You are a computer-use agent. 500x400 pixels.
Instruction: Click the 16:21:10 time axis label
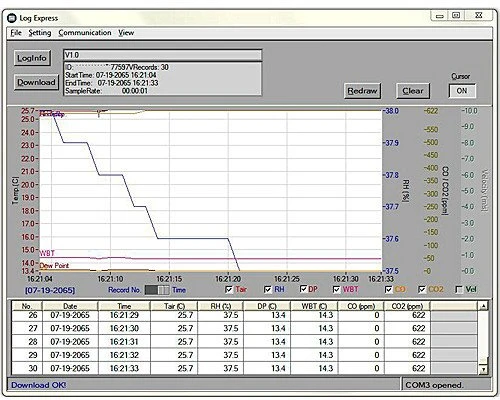coord(110,279)
